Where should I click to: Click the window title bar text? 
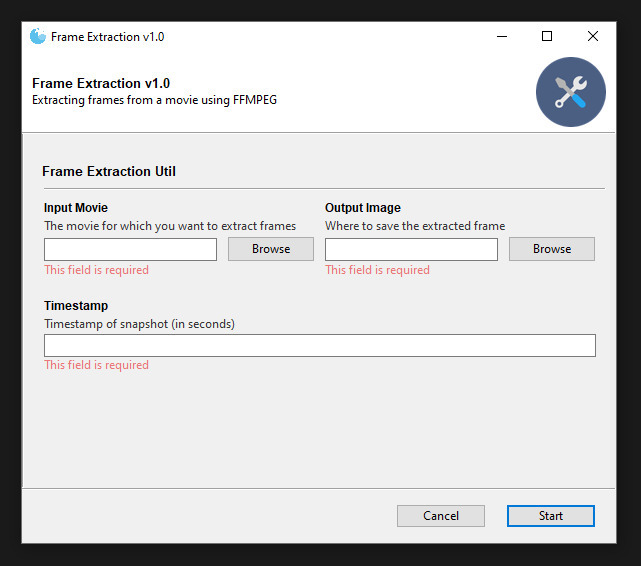click(x=107, y=37)
